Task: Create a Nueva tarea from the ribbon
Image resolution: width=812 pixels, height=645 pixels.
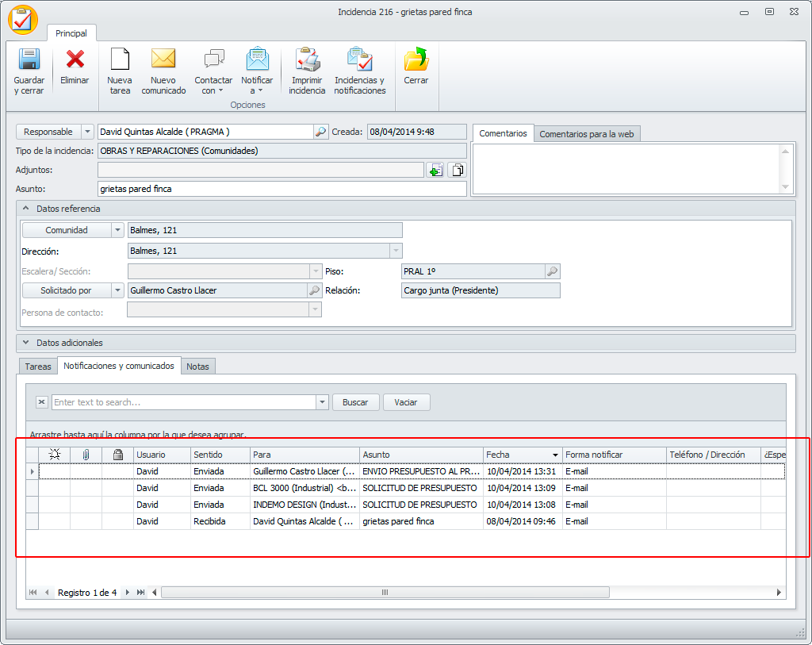Action: pyautogui.click(x=120, y=61)
